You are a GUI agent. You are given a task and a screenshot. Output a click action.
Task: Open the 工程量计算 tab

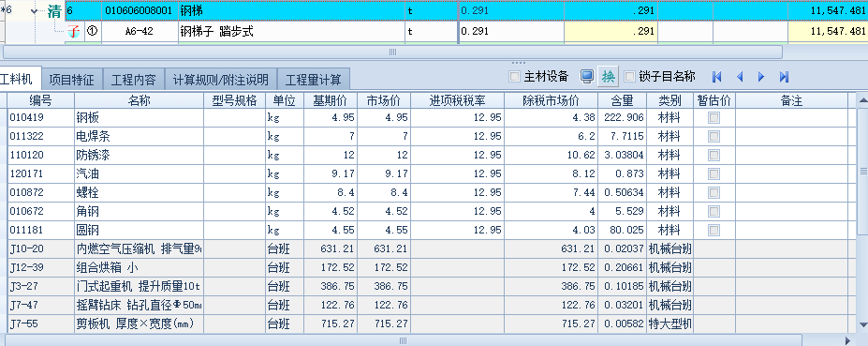click(x=314, y=80)
